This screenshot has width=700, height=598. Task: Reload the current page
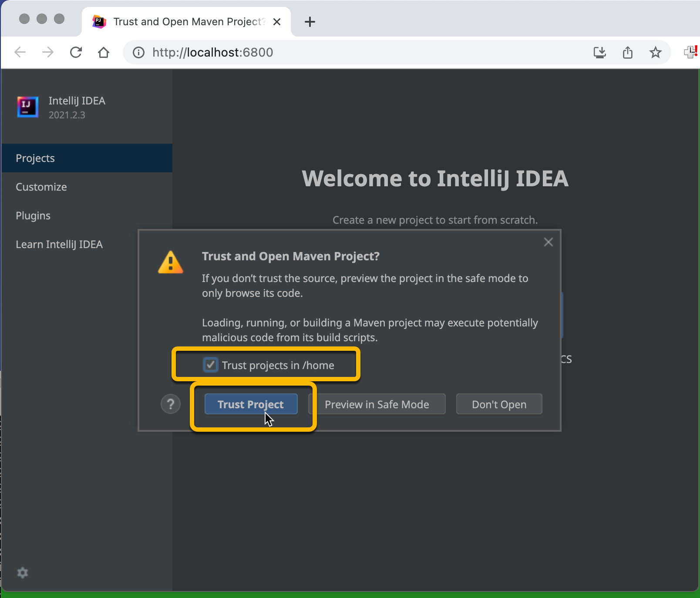tap(76, 52)
